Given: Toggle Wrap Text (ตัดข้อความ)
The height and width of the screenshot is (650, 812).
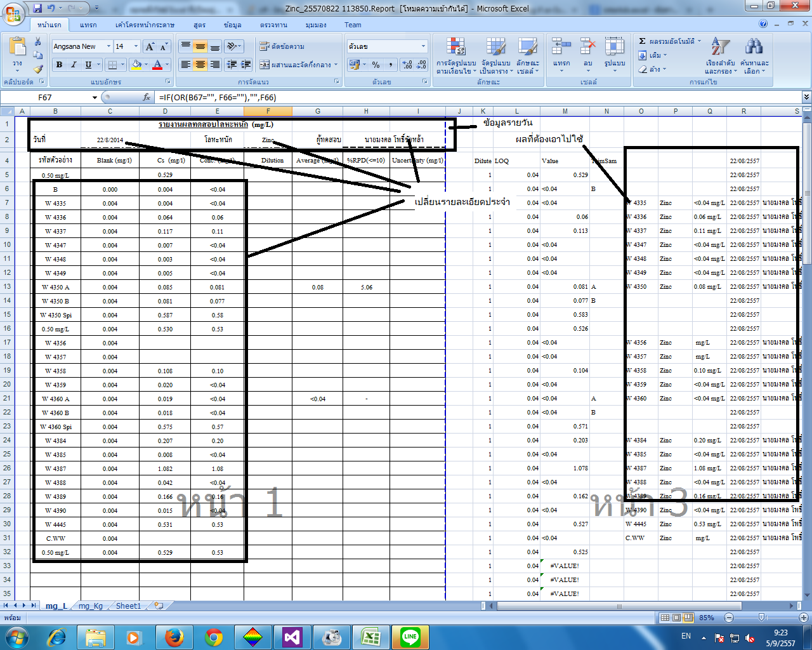Looking at the screenshot, I should click(x=282, y=46).
